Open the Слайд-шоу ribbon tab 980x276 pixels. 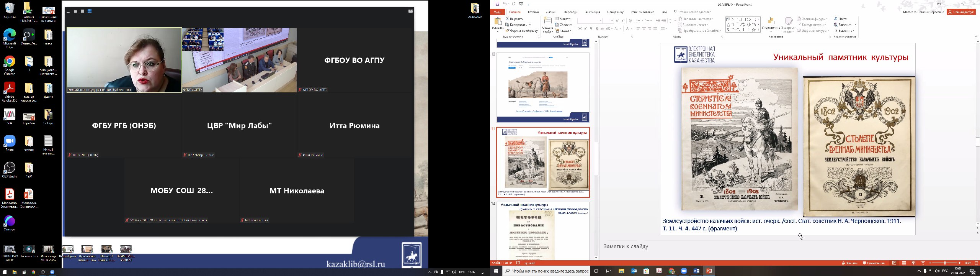615,12
